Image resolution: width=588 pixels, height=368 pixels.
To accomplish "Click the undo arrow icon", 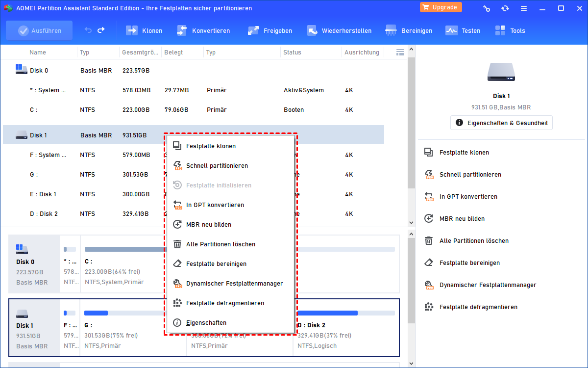I will (88, 30).
